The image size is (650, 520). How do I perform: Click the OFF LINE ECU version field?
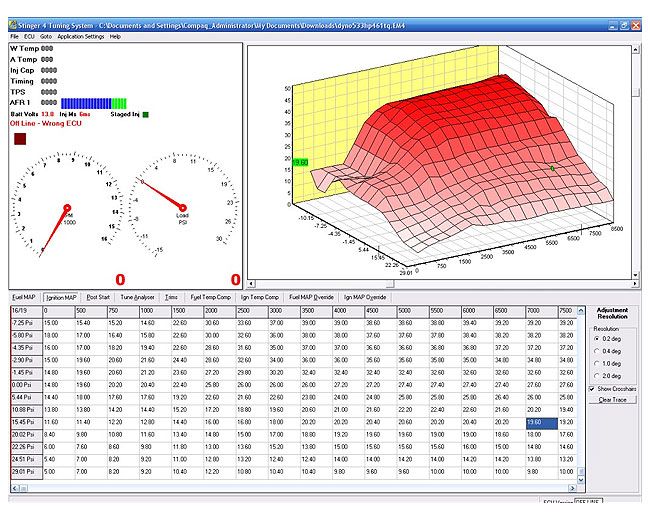[588, 501]
